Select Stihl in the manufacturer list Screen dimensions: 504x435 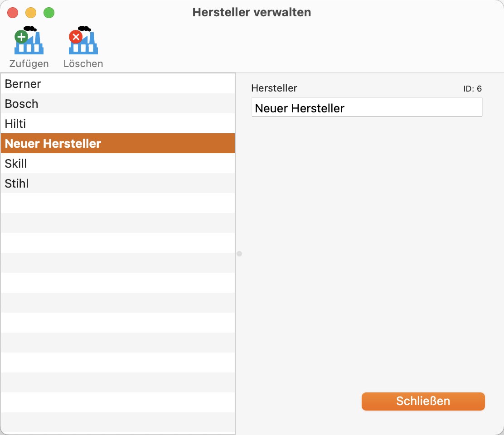point(118,183)
